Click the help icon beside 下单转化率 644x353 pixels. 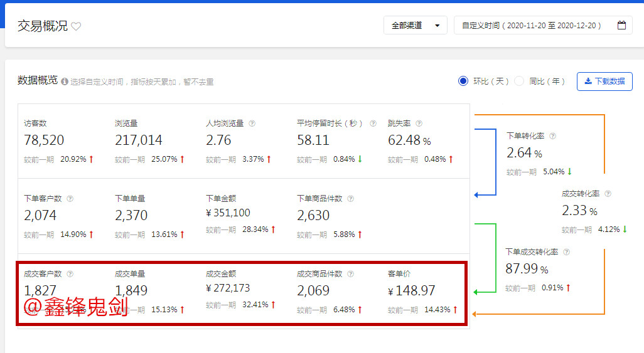tap(553, 136)
